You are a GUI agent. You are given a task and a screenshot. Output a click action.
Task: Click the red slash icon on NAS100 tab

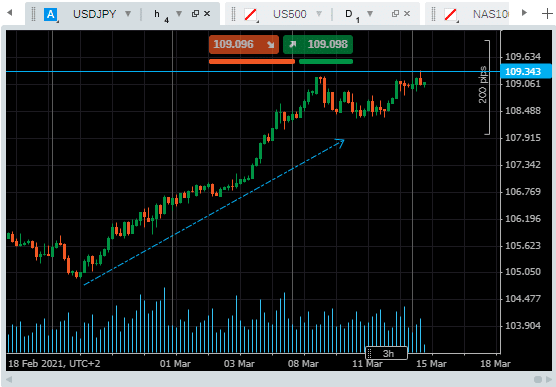(450, 15)
